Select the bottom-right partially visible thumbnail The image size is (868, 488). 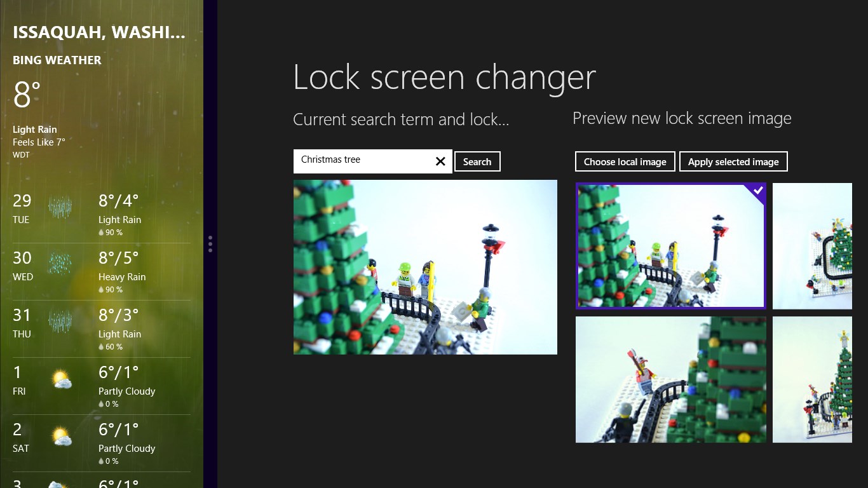[x=812, y=379]
